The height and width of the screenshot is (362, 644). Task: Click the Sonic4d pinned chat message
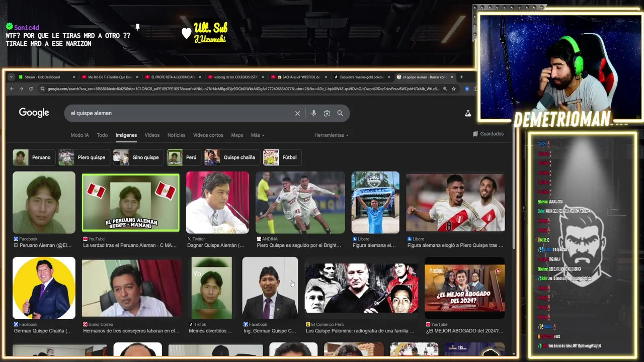pyautogui.click(x=68, y=36)
